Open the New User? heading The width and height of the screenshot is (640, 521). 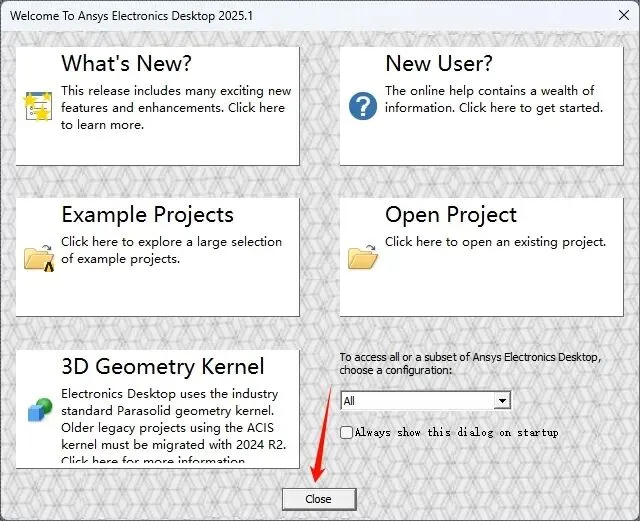(439, 63)
